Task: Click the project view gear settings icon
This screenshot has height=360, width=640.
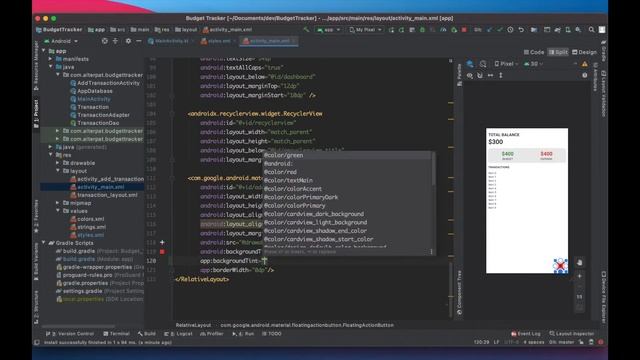Action: [128, 41]
